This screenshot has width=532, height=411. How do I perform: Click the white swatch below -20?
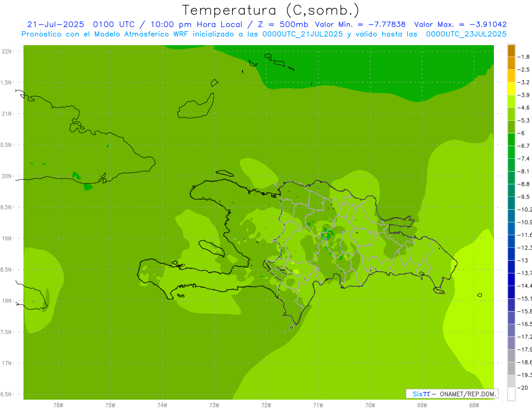click(x=511, y=394)
